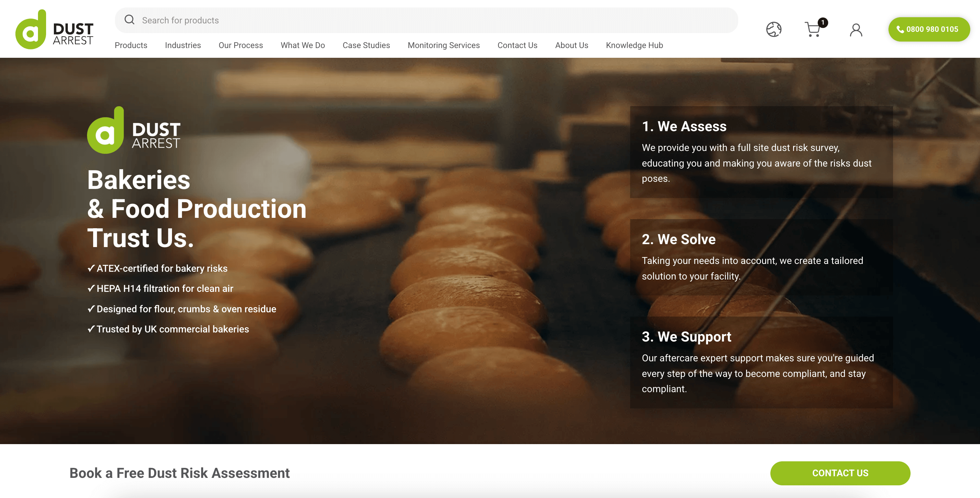980x498 pixels.
Task: Open the Industries menu
Action: 183,45
